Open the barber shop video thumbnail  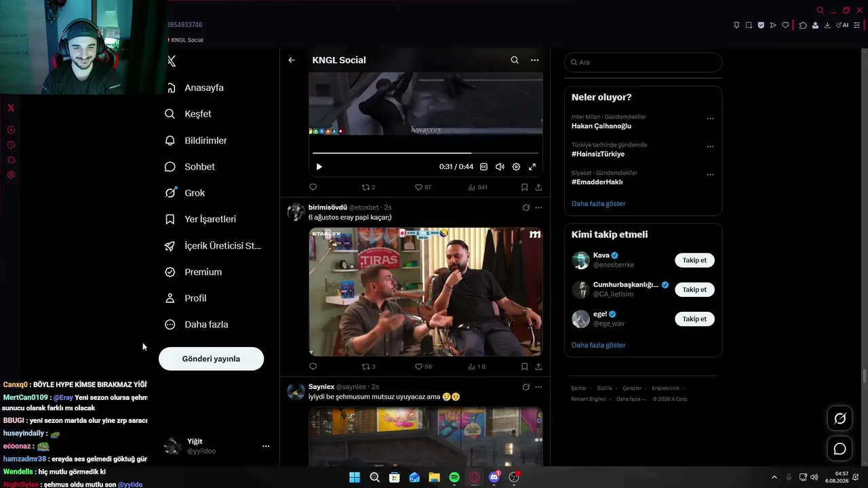426,291
